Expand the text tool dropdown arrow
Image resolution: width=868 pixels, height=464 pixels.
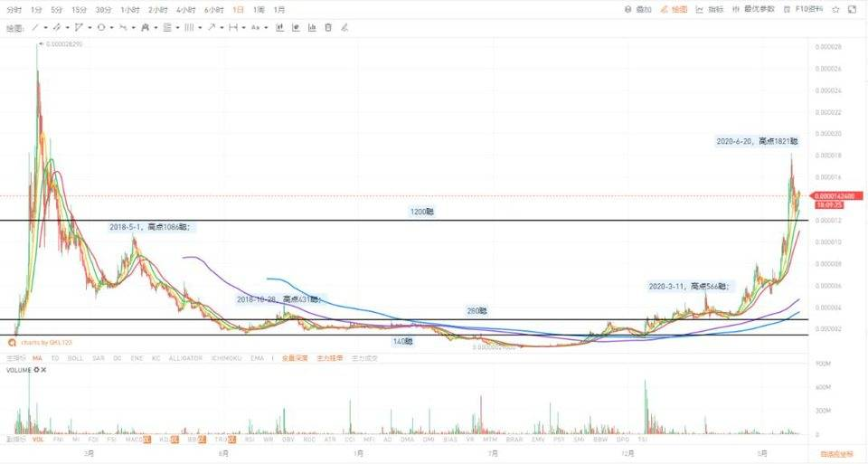click(x=266, y=27)
